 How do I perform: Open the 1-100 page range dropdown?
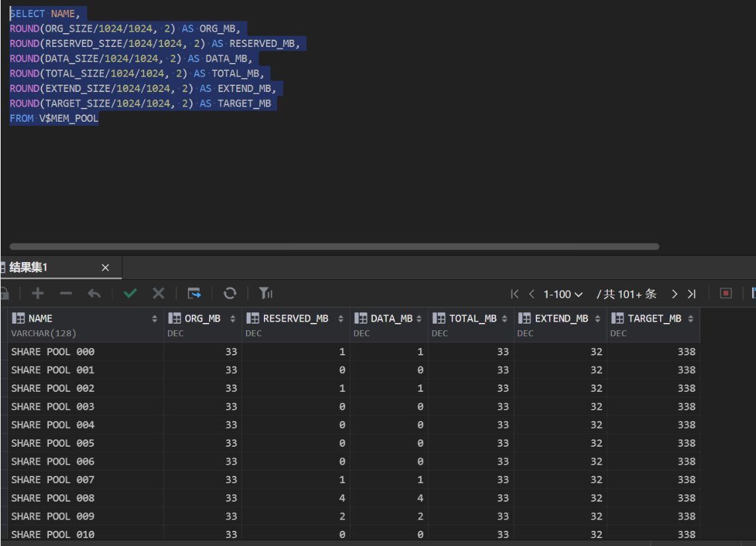(x=563, y=294)
